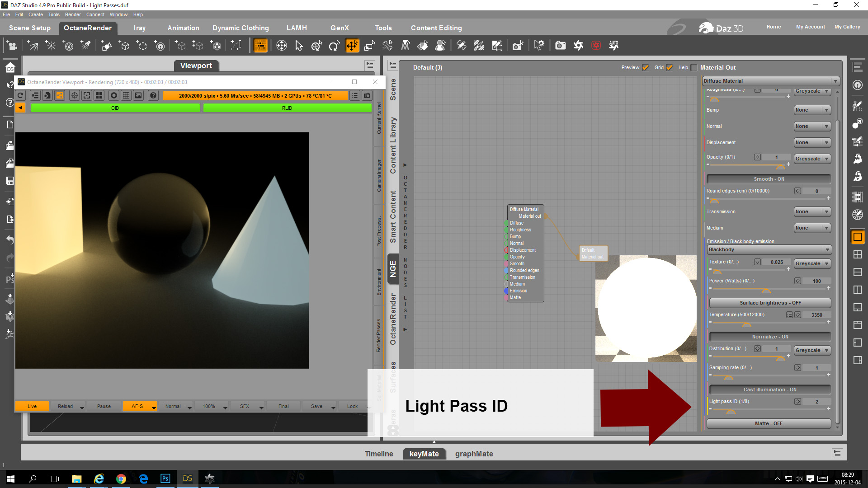
Task: Enable the Help checkbox
Action: [x=694, y=68]
